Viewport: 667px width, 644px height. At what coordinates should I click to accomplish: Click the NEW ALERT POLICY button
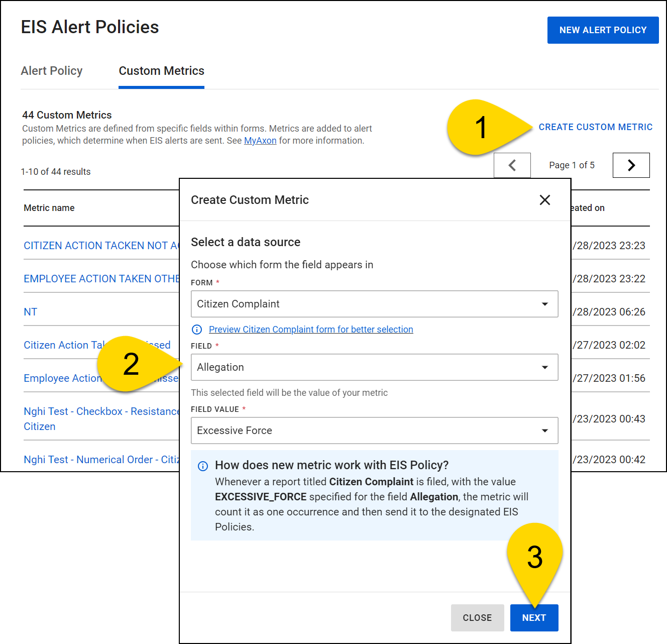(x=603, y=30)
